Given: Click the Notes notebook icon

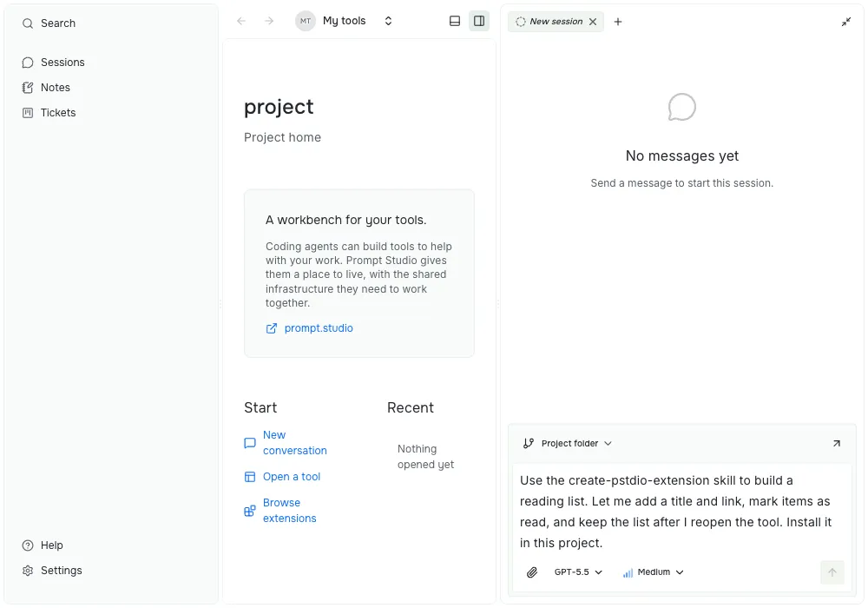Looking at the screenshot, I should [28, 88].
